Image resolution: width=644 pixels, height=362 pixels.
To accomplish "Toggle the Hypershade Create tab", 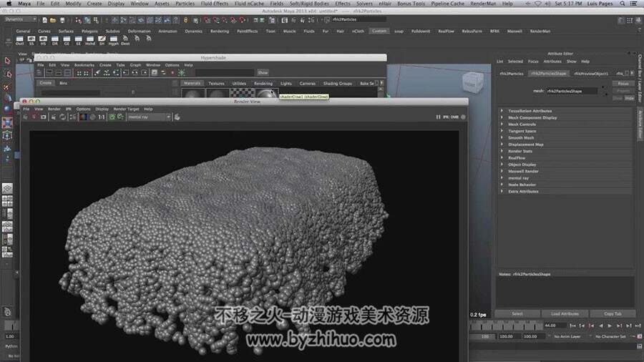I will click(46, 83).
